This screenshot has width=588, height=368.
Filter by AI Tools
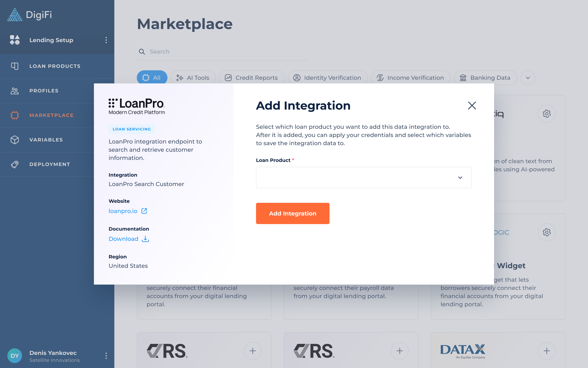[x=193, y=78]
